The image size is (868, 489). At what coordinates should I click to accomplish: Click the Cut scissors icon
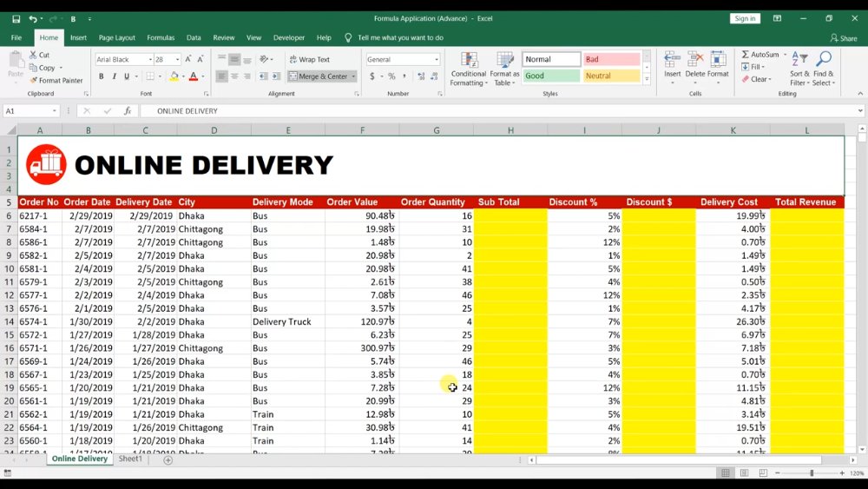(x=33, y=54)
